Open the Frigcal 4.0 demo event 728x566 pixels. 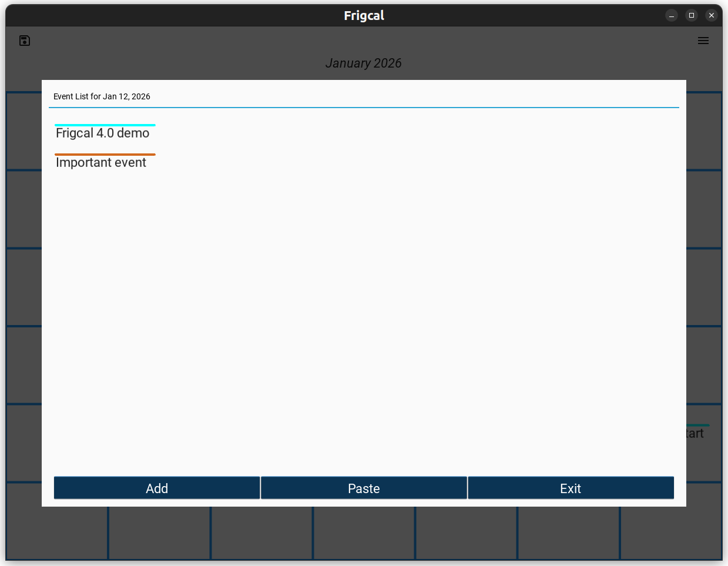(x=105, y=133)
